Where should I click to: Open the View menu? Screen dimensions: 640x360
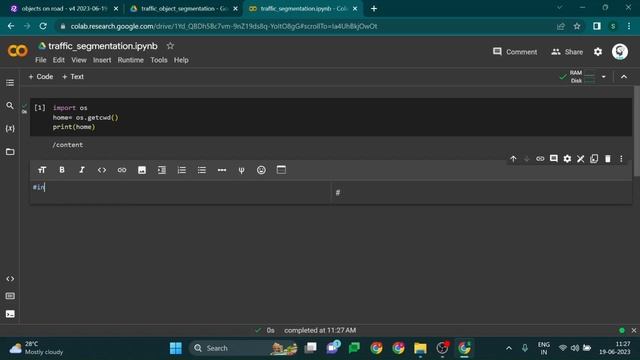tap(79, 60)
